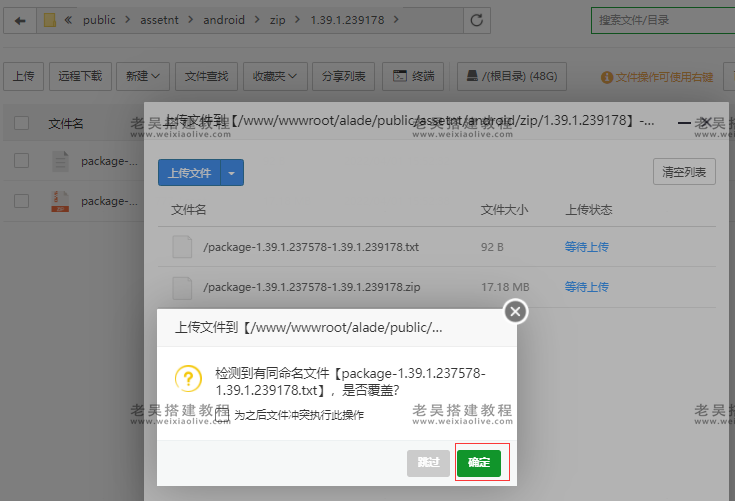
Task: Select /package-1.39.1.237578-1.39.1.239178.txt upload row
Action: [x=437, y=247]
